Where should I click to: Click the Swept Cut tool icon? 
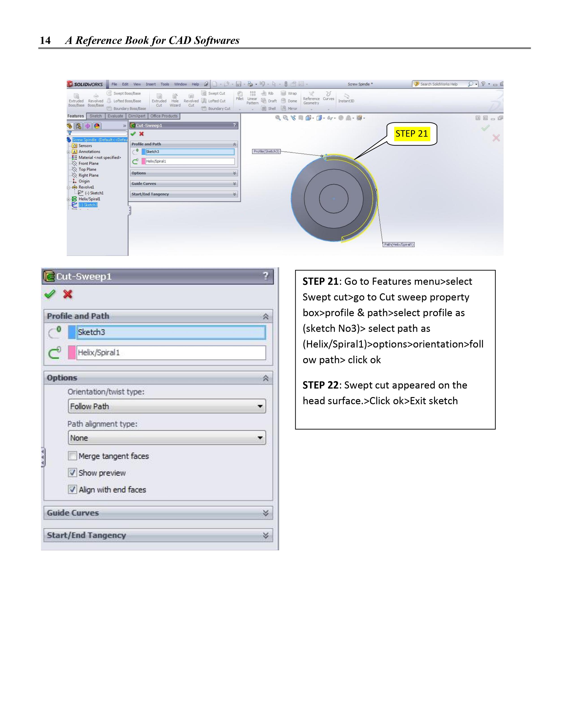tap(204, 93)
